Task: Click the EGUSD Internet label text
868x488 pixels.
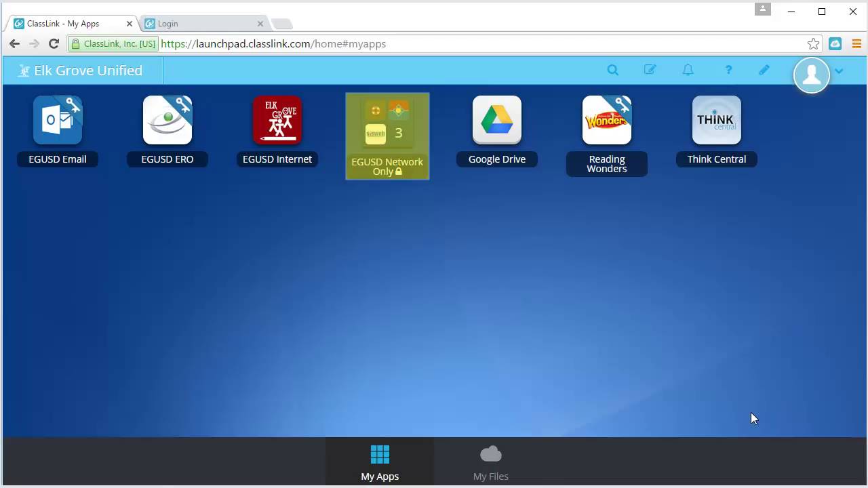Action: click(277, 159)
